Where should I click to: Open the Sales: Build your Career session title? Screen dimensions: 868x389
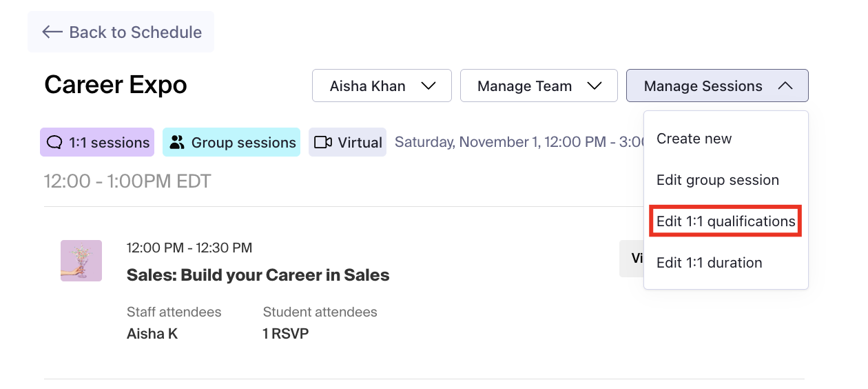[x=258, y=275]
